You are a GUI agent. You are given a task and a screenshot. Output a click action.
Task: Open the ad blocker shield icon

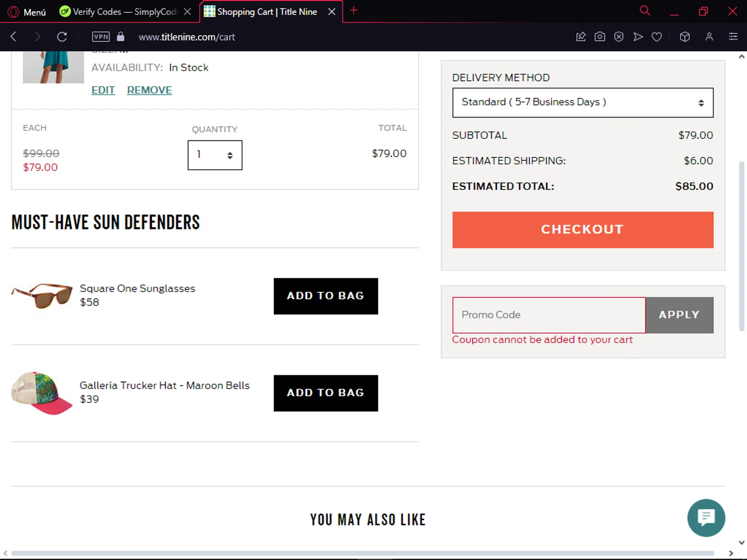619,36
